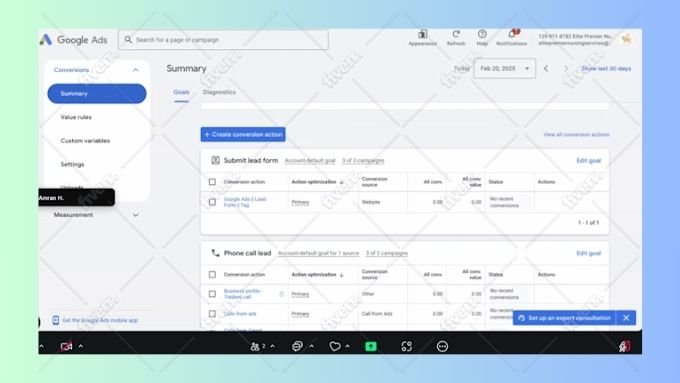Click the search magnifier icon

point(128,39)
